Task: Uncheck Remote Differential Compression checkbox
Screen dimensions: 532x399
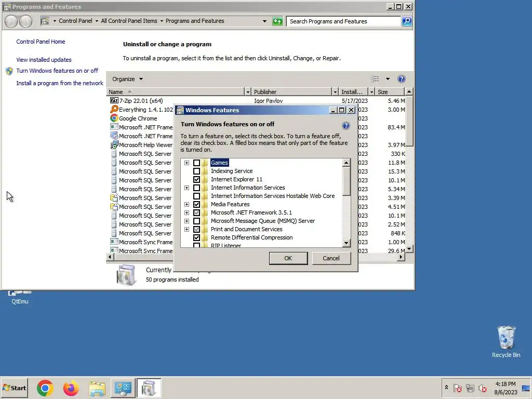Action: [196, 237]
